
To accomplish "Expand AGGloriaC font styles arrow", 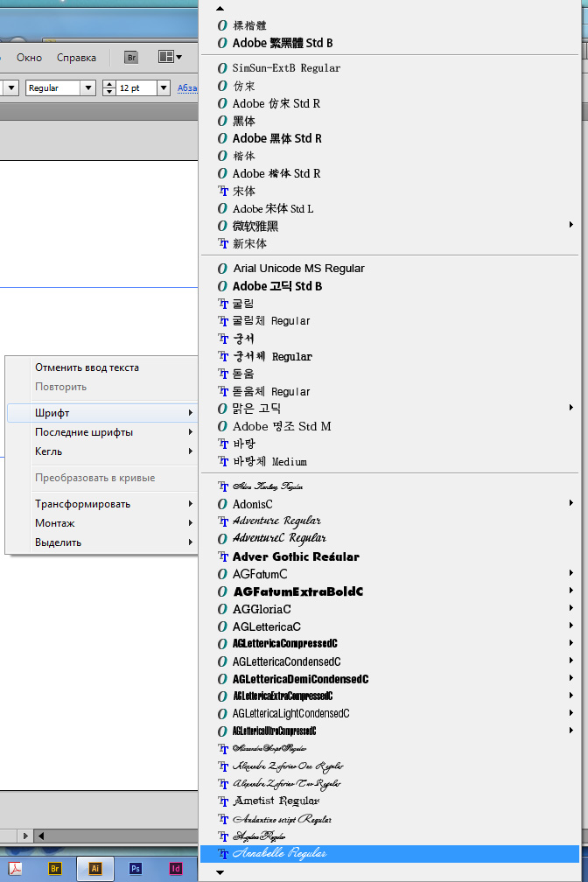I will pyautogui.click(x=571, y=607).
